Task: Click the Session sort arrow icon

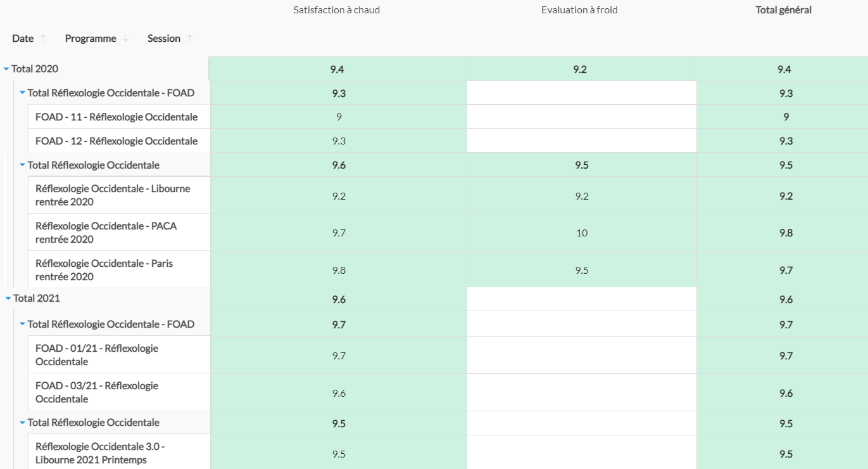Action: click(x=189, y=38)
